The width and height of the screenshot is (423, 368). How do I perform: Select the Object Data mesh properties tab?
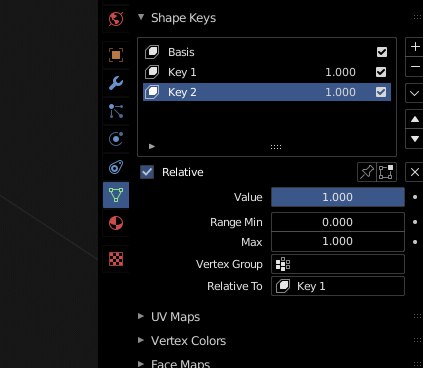(x=116, y=195)
